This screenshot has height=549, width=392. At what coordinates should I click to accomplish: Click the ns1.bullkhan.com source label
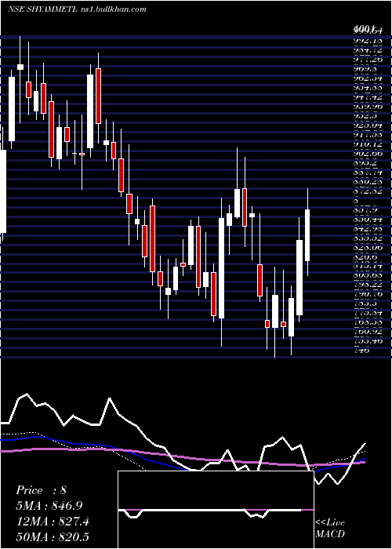coord(112,9)
